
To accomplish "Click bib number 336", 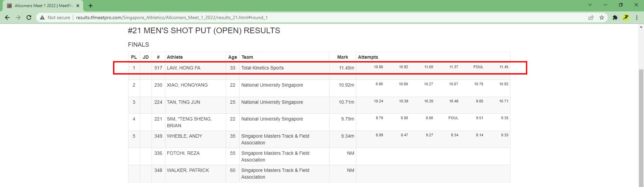I will point(158,153).
